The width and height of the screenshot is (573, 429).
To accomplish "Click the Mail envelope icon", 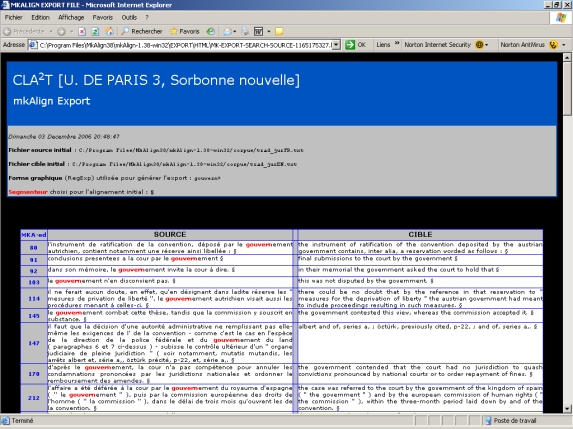I will 227,31.
